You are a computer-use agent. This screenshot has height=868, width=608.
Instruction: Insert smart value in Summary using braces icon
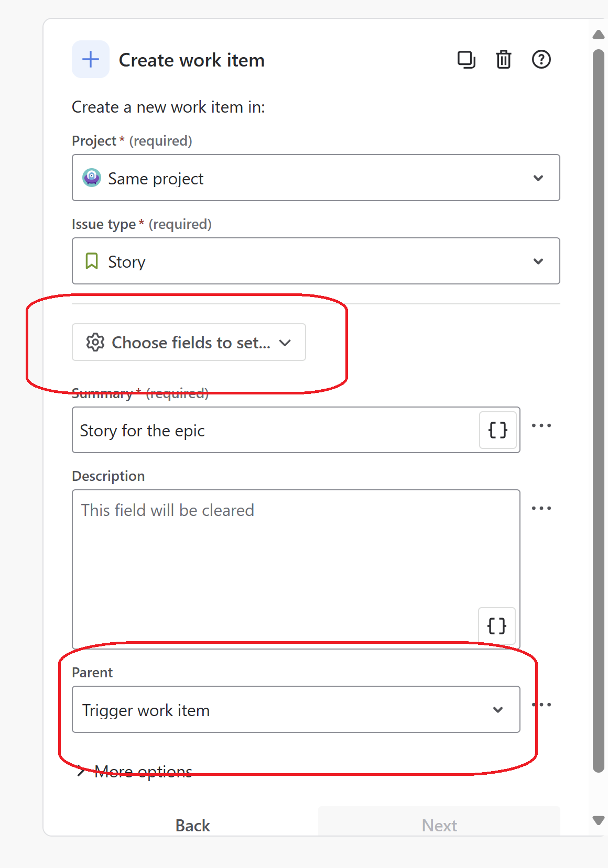(x=497, y=430)
